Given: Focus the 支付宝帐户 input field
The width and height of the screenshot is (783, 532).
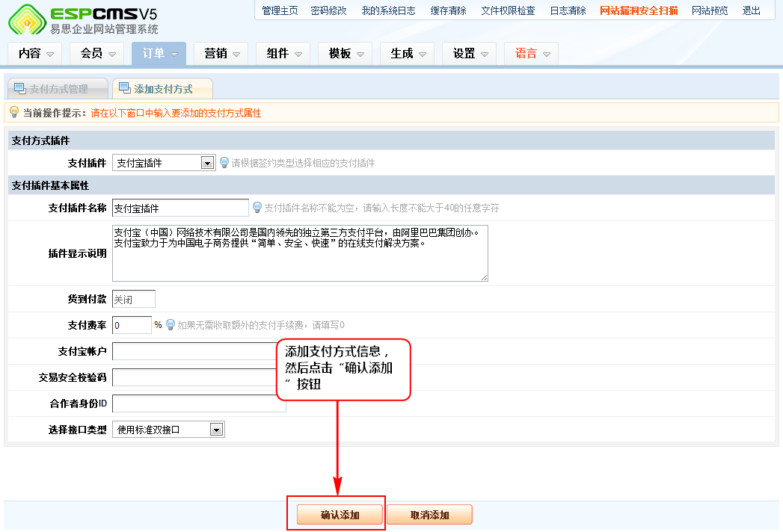Looking at the screenshot, I should point(199,351).
